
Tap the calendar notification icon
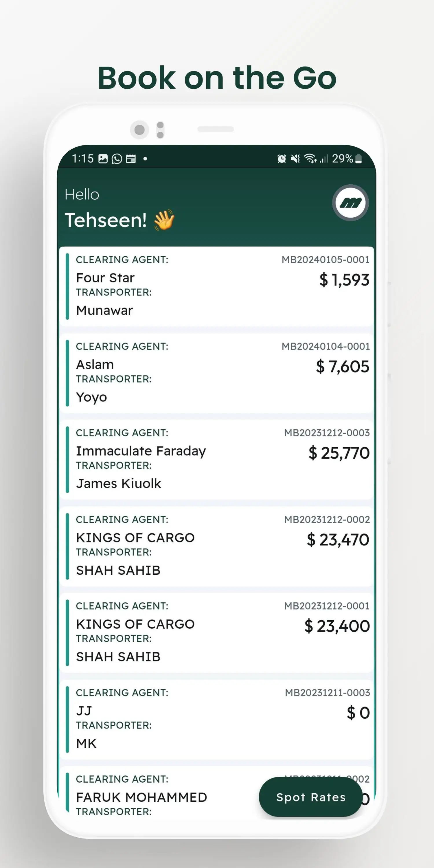coord(131,159)
